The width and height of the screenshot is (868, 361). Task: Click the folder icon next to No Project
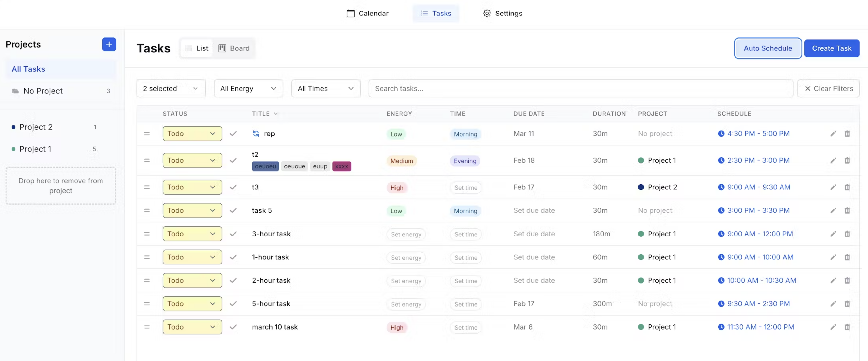(15, 91)
